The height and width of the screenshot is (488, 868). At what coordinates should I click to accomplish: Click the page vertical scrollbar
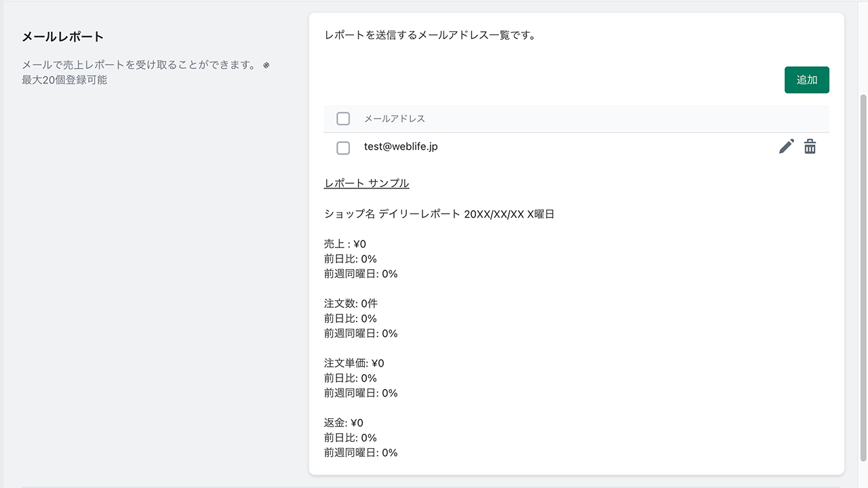863,278
